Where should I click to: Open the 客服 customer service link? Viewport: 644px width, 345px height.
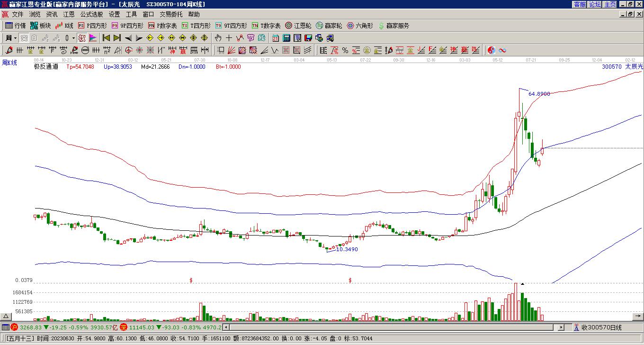pyautogui.click(x=580, y=4)
